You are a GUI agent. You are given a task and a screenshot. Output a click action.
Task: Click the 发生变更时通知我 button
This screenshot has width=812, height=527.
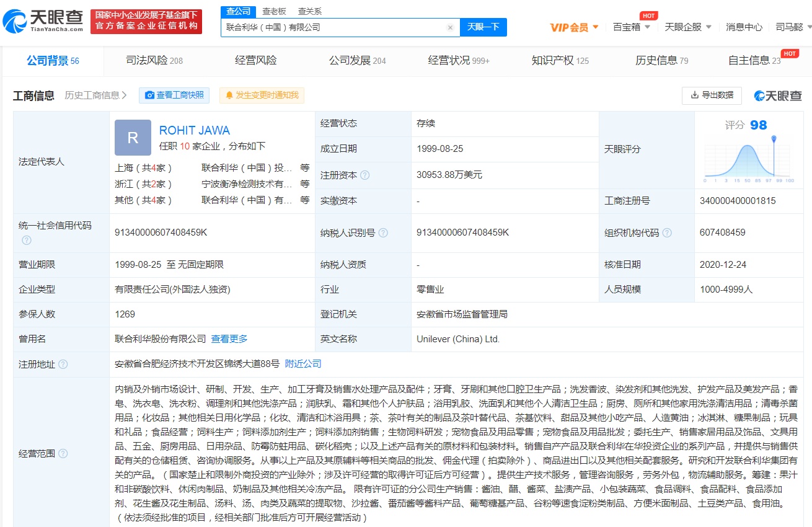click(262, 95)
